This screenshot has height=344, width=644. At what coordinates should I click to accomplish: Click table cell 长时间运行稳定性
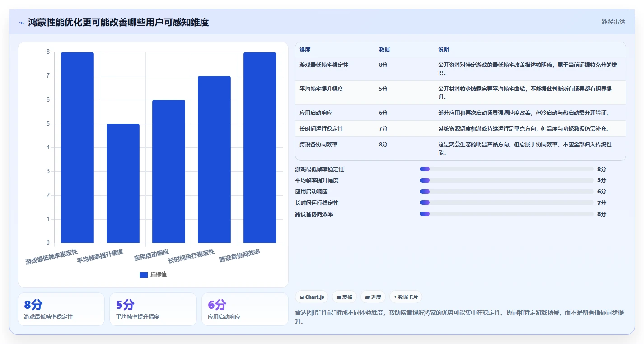click(321, 129)
